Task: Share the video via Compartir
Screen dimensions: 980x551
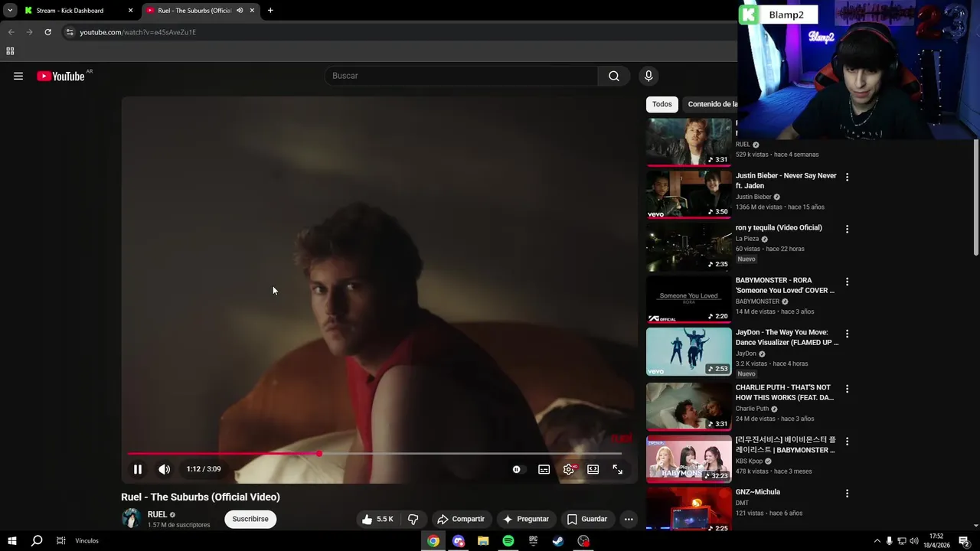Action: click(461, 519)
